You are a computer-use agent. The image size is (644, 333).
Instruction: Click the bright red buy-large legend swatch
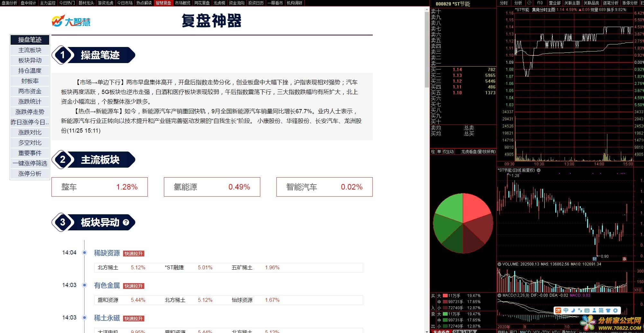tap(445, 296)
